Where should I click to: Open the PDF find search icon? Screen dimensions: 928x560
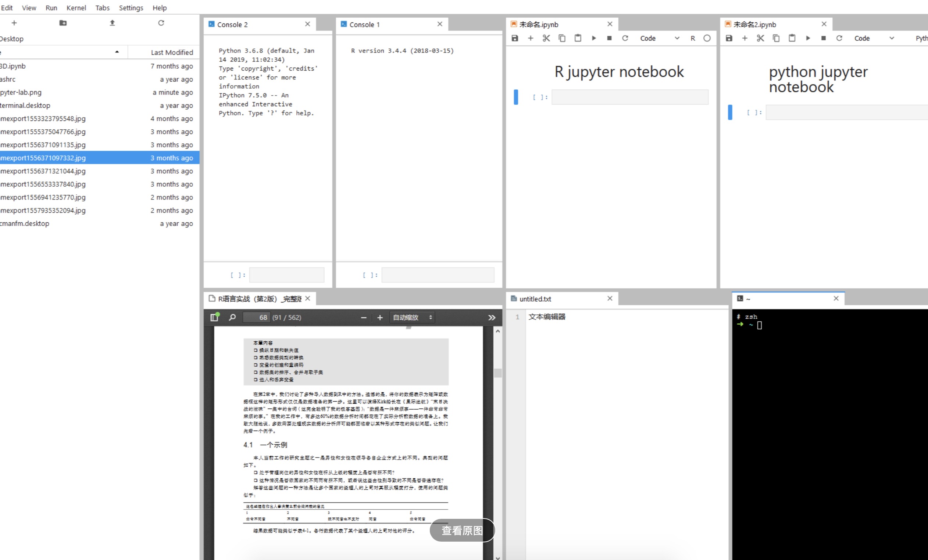(x=232, y=317)
